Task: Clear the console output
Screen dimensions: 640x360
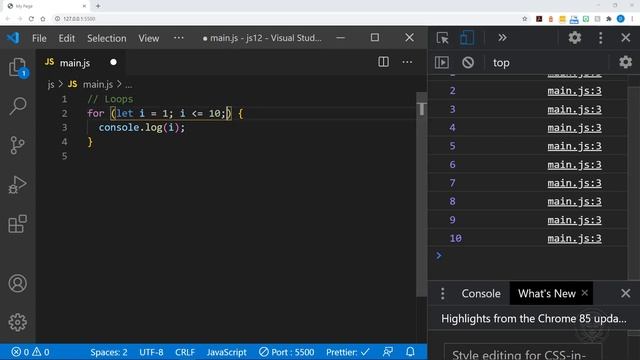Action: pos(468,62)
